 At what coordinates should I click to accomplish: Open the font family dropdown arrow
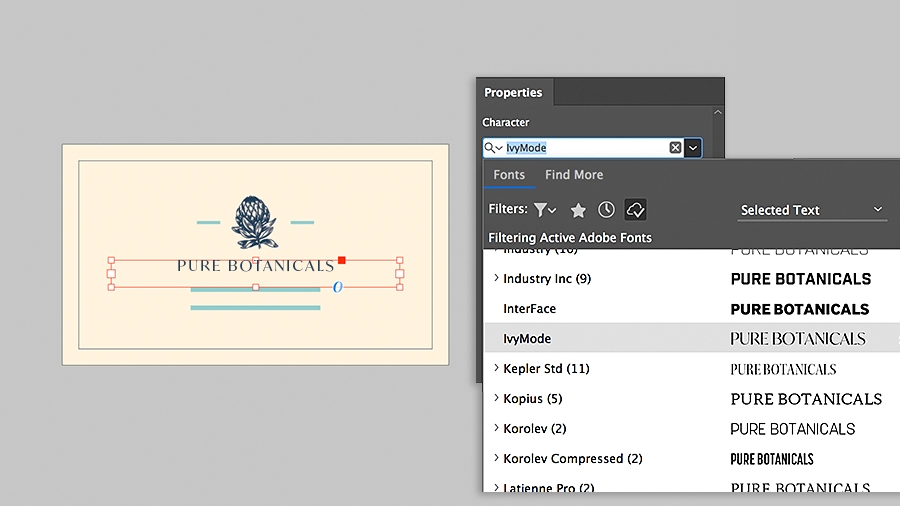(693, 147)
